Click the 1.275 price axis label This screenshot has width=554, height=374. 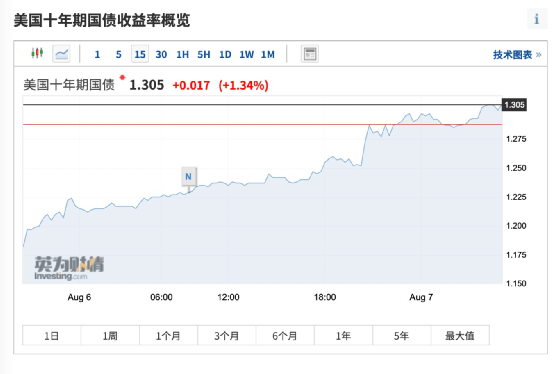pyautogui.click(x=516, y=139)
